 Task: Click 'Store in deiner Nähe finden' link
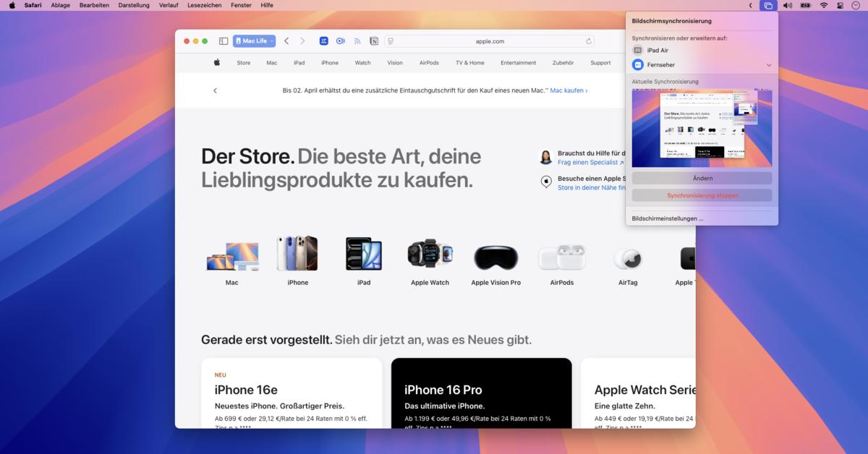[592, 187]
